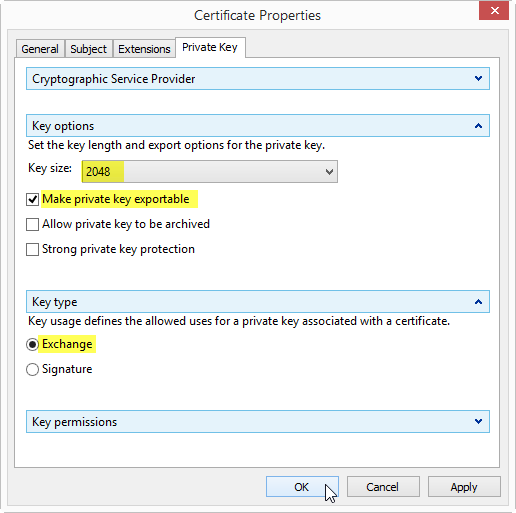This screenshot has height=513, width=516.
Task: Switch to the General tab
Action: pyautogui.click(x=40, y=49)
